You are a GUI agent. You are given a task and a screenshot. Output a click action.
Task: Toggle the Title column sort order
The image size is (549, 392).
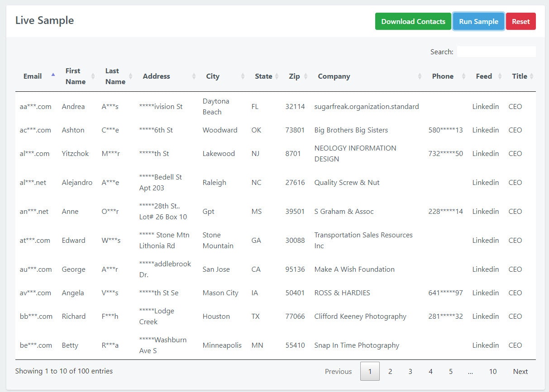pos(531,76)
